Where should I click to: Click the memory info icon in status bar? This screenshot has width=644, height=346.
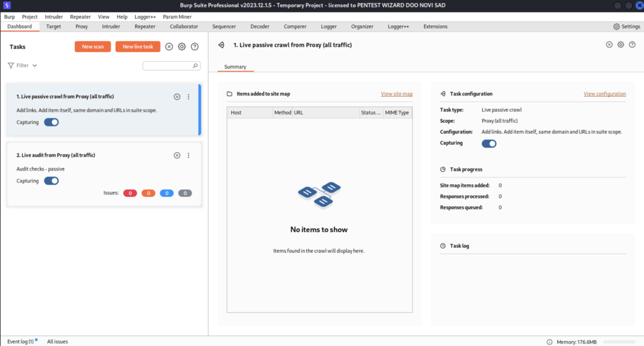tap(550, 342)
